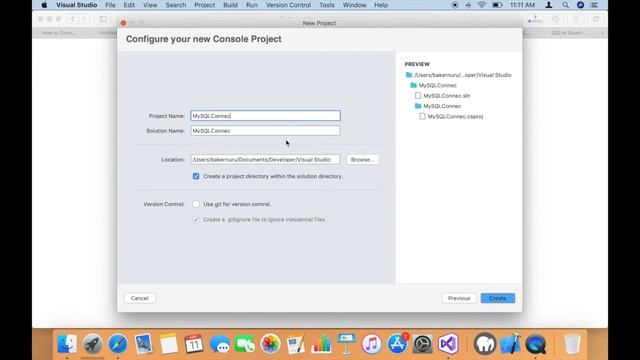The width and height of the screenshot is (640, 360).
Task: Open the View menu
Action: (x=150, y=5)
